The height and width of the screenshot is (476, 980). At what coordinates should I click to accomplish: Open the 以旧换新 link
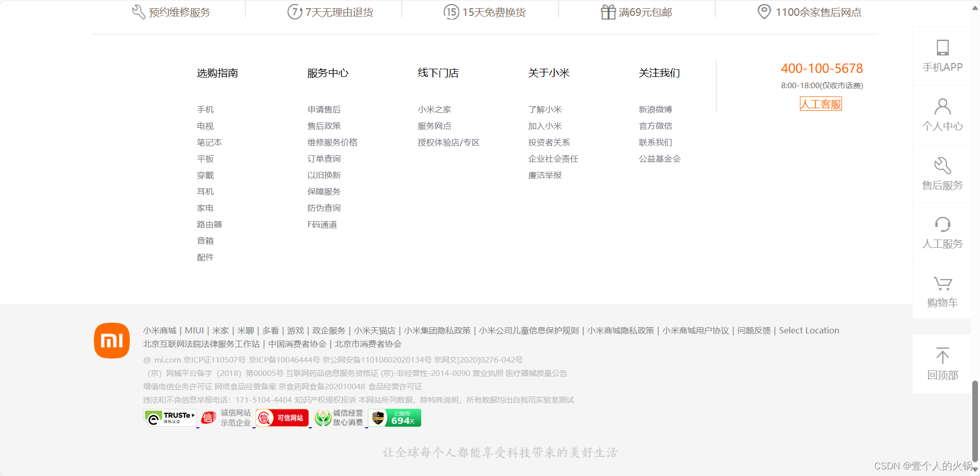(x=324, y=175)
